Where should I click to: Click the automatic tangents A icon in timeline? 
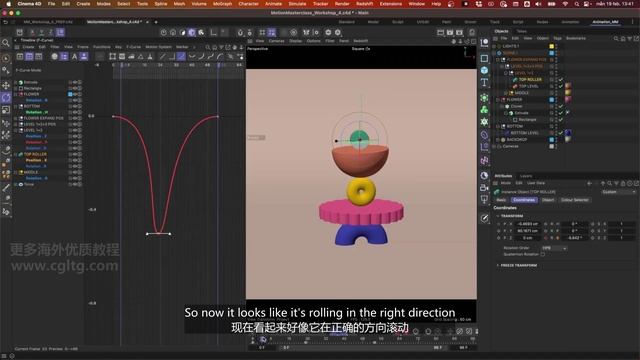tap(74, 56)
